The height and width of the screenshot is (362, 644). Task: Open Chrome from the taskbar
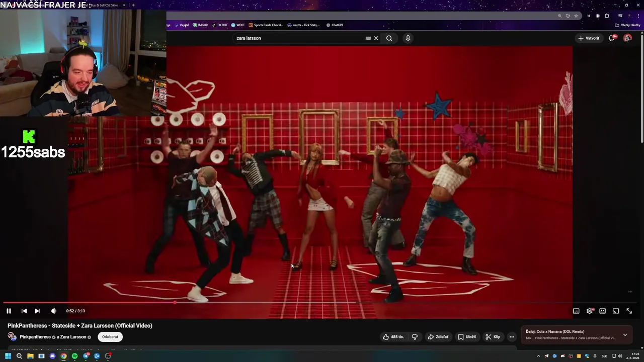63,356
